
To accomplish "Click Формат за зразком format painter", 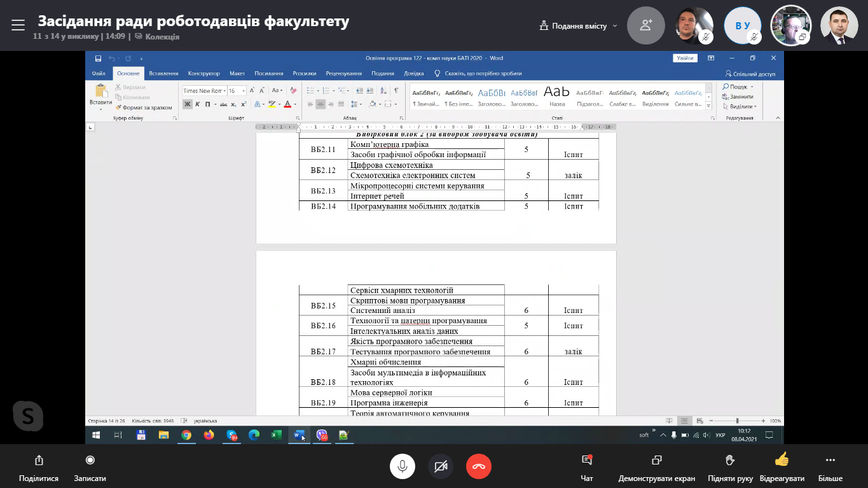I will tap(144, 108).
